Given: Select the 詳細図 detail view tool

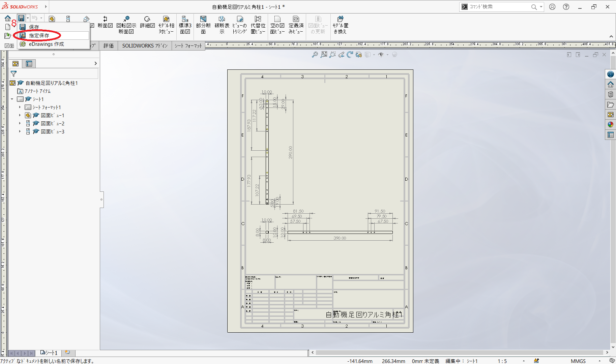Looking at the screenshot, I should 147,22.
